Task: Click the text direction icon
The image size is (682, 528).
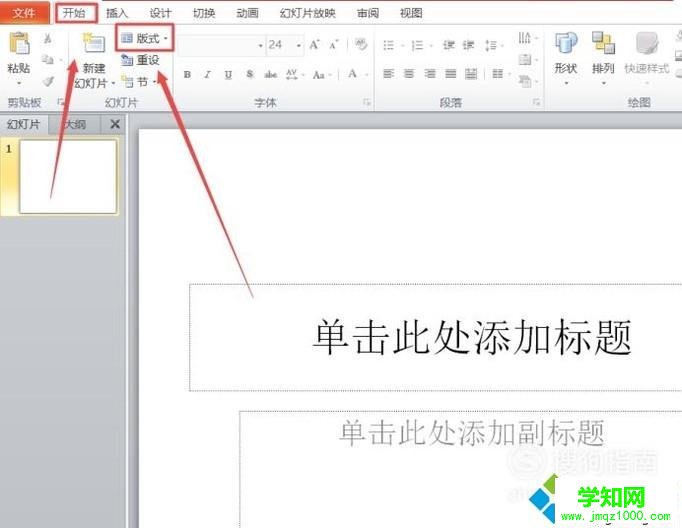Action: point(527,38)
